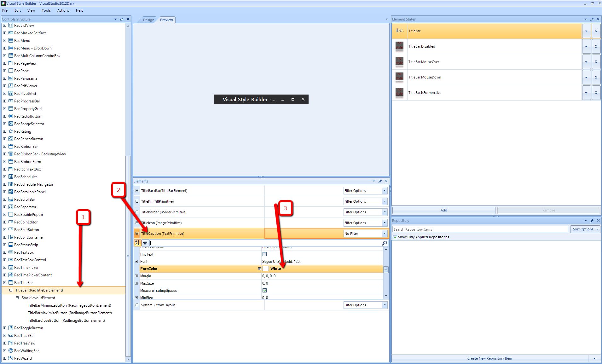Image resolution: width=602 pixels, height=364 pixels.
Task: Click the Add button under Element States
Action: pyautogui.click(x=444, y=210)
